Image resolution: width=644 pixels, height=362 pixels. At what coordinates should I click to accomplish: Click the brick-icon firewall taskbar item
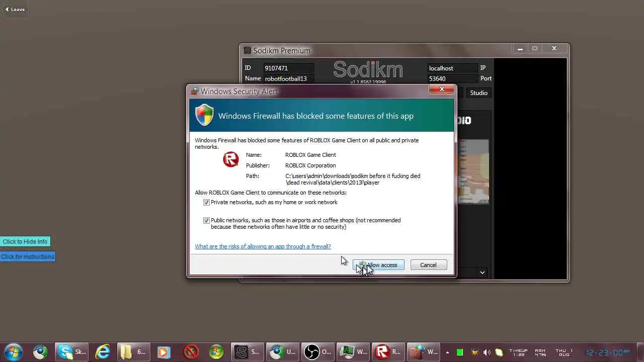(424, 352)
